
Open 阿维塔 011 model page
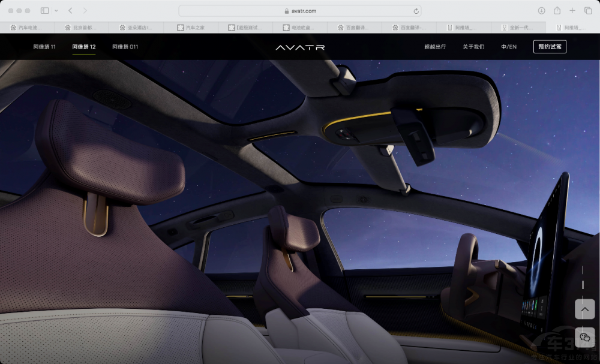coord(125,47)
